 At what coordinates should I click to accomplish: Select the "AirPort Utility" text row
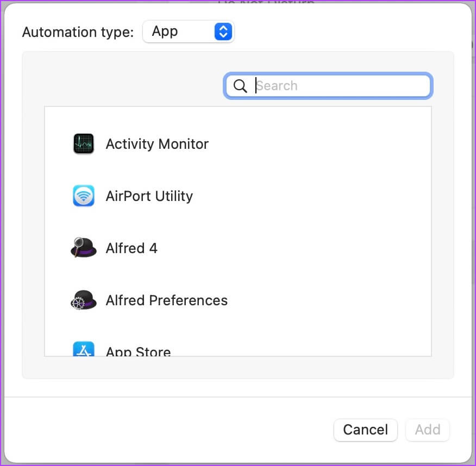pos(149,196)
